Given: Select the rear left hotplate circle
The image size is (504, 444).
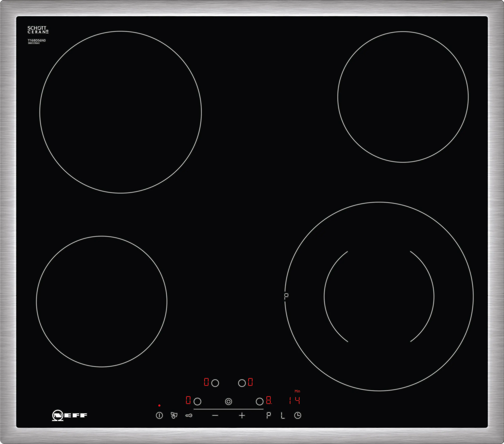Looking at the screenshot, I should tap(215, 383).
